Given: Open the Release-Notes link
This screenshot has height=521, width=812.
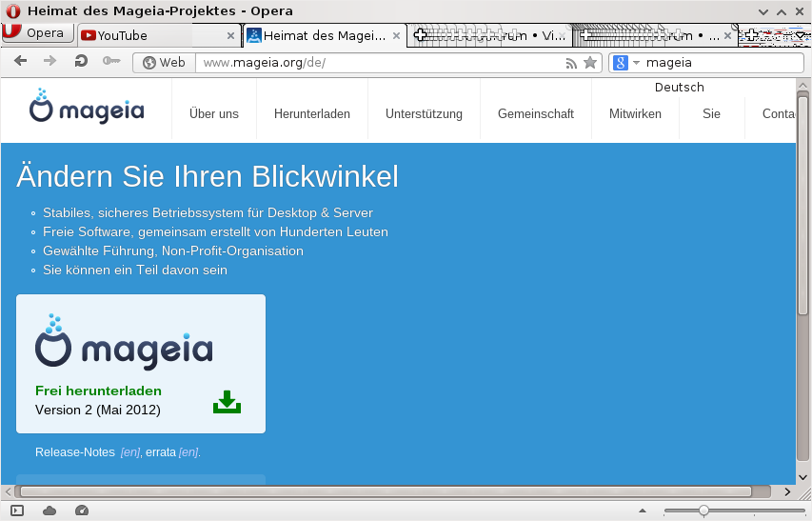Looking at the screenshot, I should (x=74, y=452).
